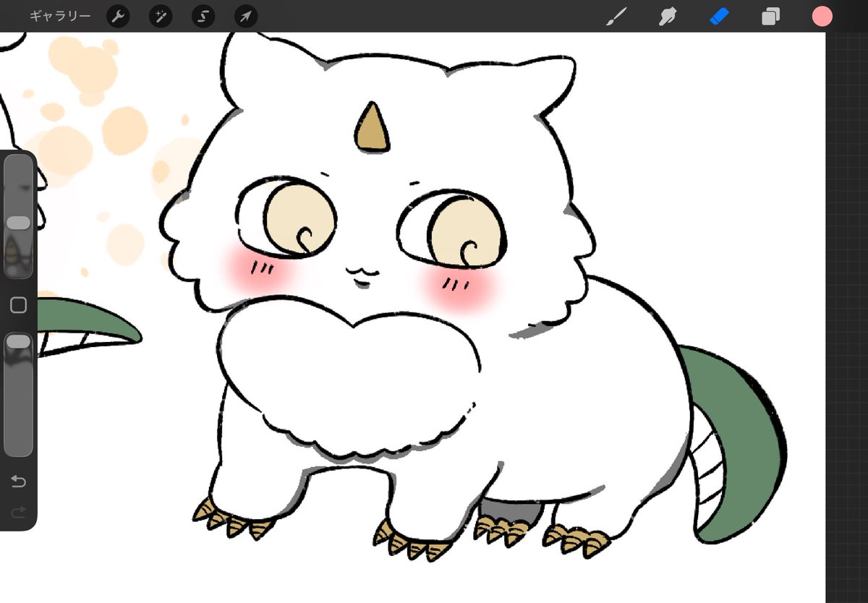The height and width of the screenshot is (603, 868).
Task: Adjust the brush size slider
Action: coord(19,217)
